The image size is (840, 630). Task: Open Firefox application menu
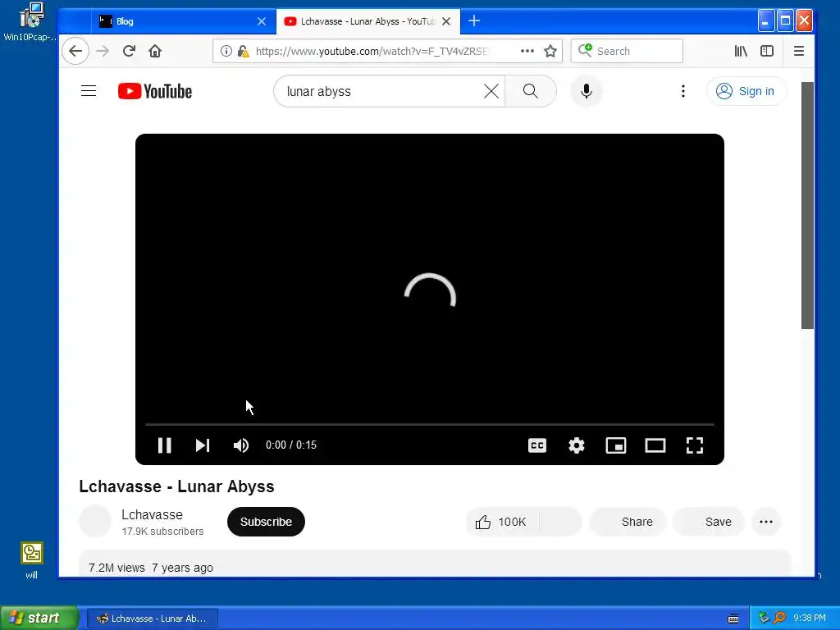[x=799, y=51]
